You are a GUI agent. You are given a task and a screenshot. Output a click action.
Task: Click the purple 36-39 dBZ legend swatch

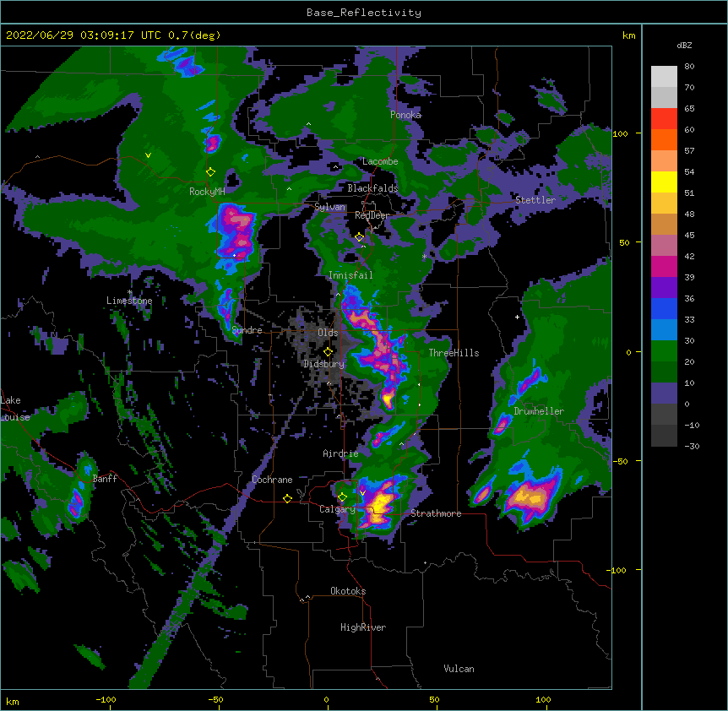coord(664,288)
